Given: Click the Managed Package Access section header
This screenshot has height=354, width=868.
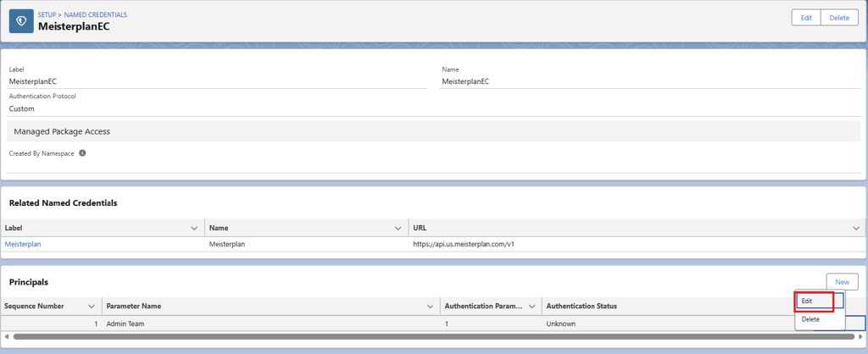Looking at the screenshot, I should coord(434,131).
